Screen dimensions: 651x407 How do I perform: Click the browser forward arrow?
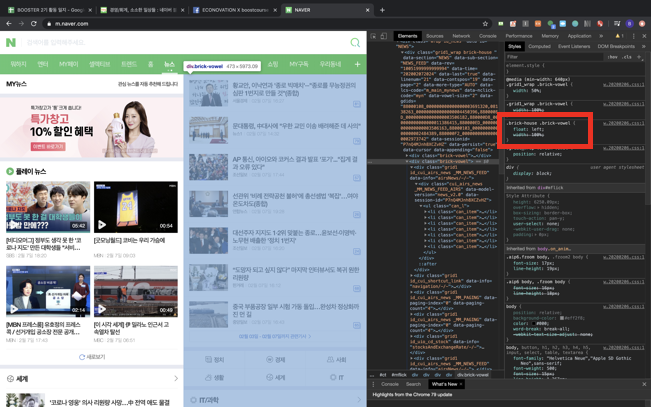[x=21, y=24]
